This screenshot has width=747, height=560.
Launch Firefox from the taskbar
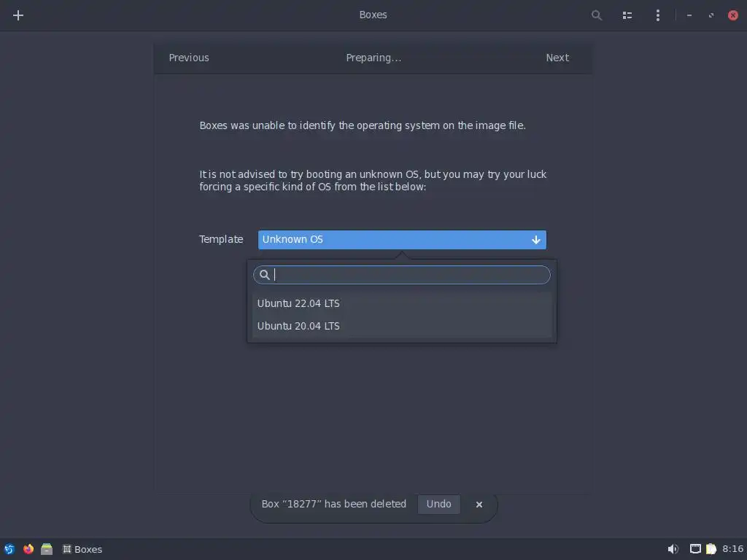[x=28, y=549]
